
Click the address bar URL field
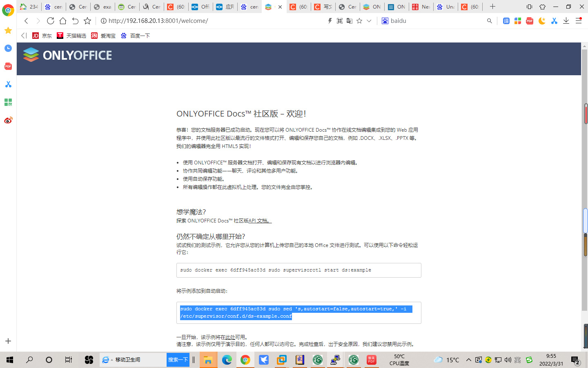click(212, 21)
